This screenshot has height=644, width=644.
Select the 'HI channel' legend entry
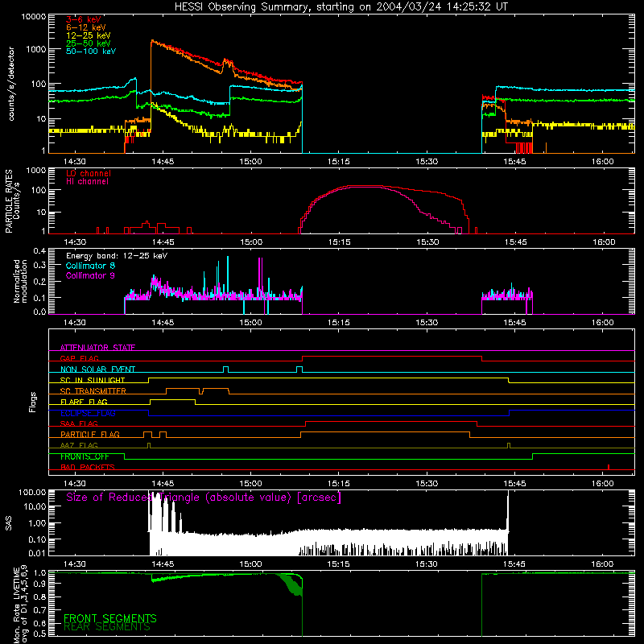pyautogui.click(x=88, y=181)
